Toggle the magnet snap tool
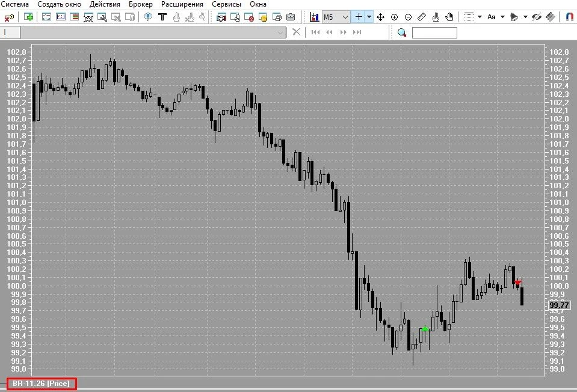The height and width of the screenshot is (392, 577). [x=569, y=17]
